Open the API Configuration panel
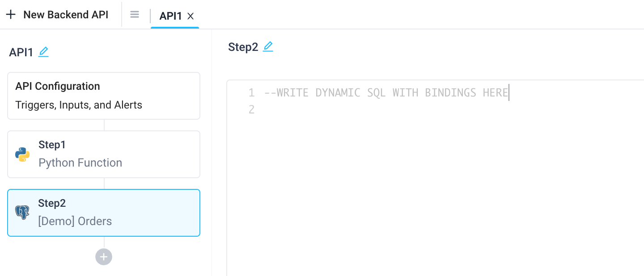This screenshot has width=644, height=276. (103, 96)
